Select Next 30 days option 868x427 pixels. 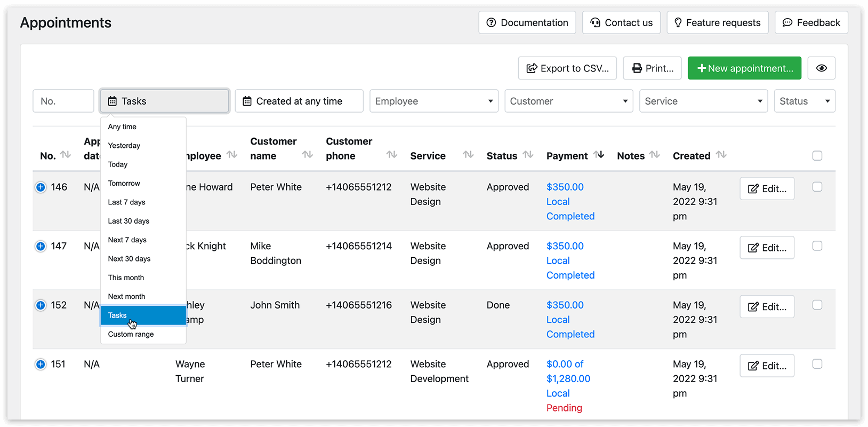[x=143, y=259]
